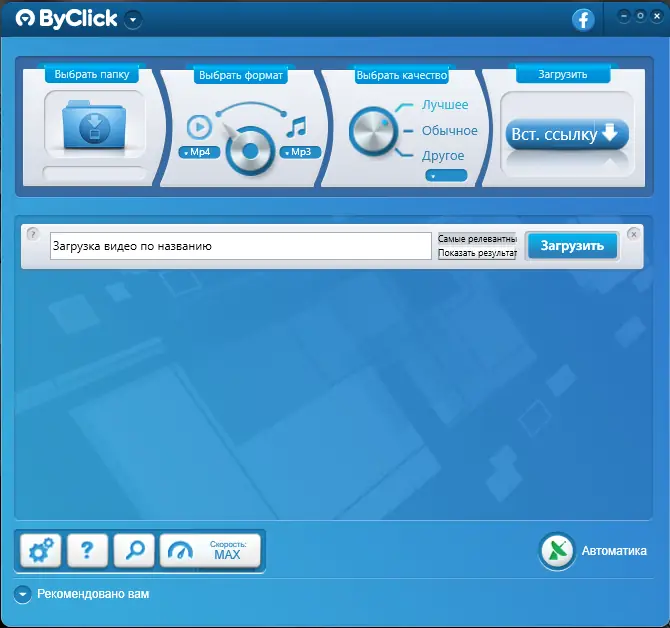Viewport: 670px width, 628px height.
Task: Click the Скорость MAX speed button
Action: click(x=210, y=550)
